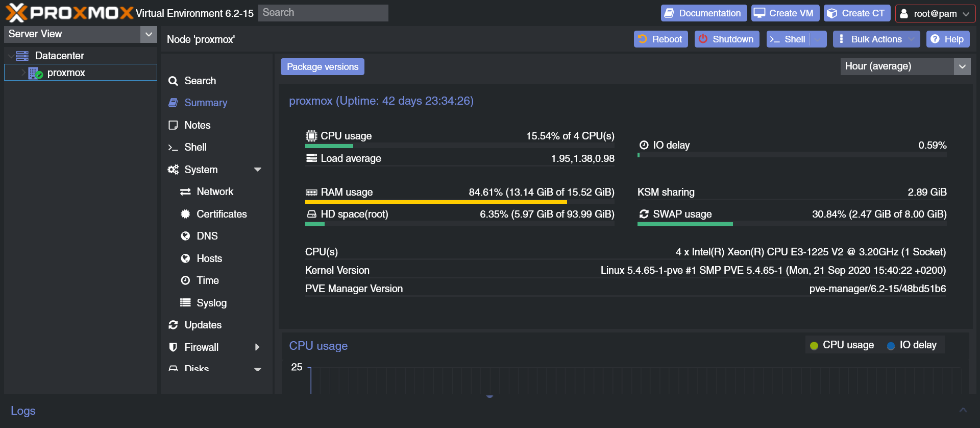Image resolution: width=980 pixels, height=428 pixels.
Task: Click the Reboot arrow icon
Action: click(x=643, y=39)
